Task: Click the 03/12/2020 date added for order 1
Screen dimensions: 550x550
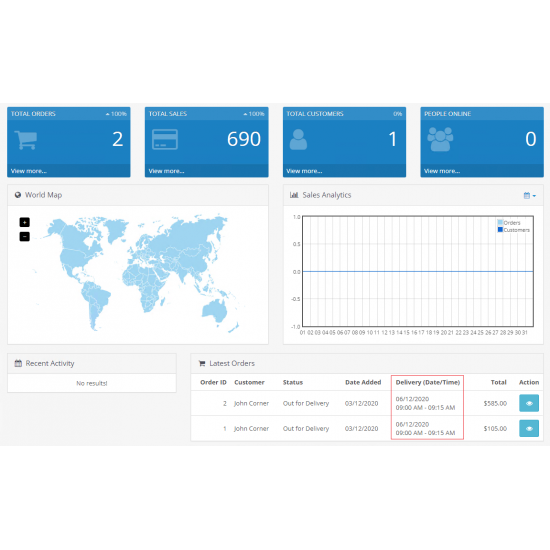Action: click(x=362, y=429)
